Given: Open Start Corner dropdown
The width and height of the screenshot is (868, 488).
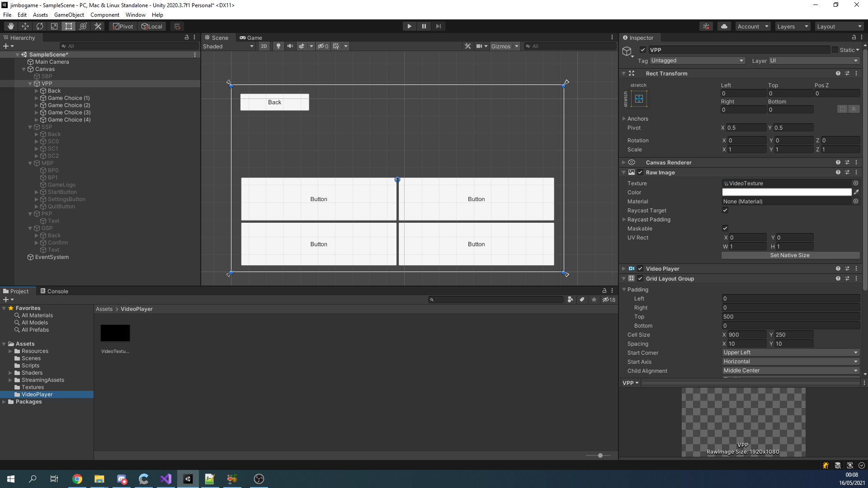Looking at the screenshot, I should (790, 352).
